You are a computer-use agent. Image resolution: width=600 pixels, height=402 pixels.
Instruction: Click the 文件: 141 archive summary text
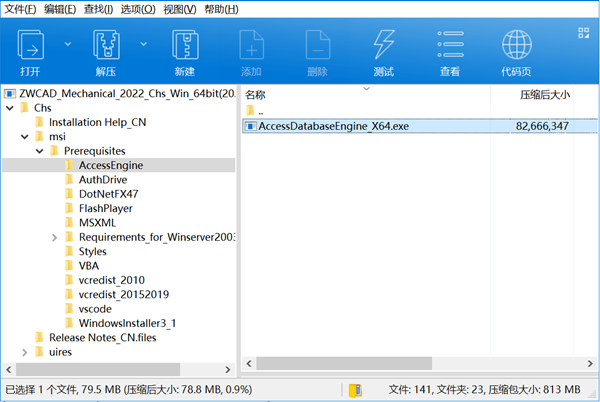[x=484, y=390]
